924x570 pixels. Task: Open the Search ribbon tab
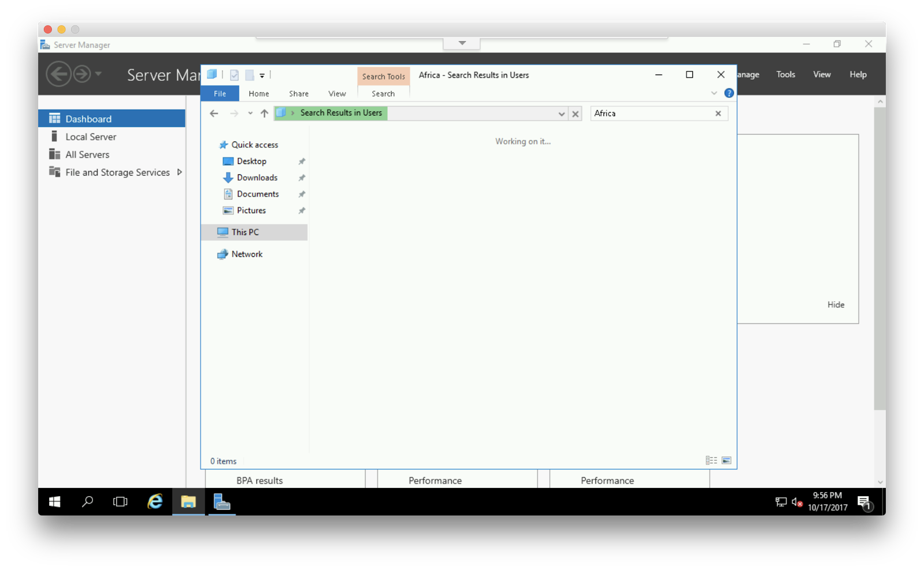[383, 94]
